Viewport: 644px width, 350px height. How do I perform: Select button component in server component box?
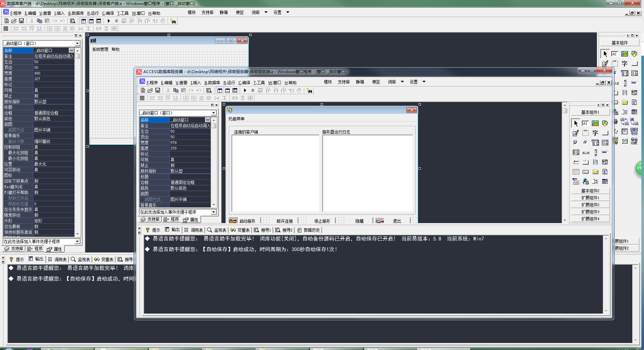click(x=605, y=133)
